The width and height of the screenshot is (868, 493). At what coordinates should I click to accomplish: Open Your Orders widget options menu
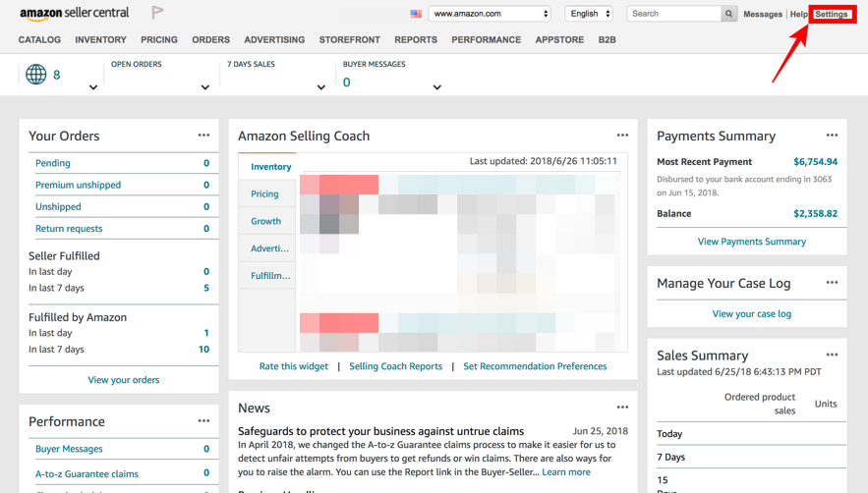click(x=203, y=135)
